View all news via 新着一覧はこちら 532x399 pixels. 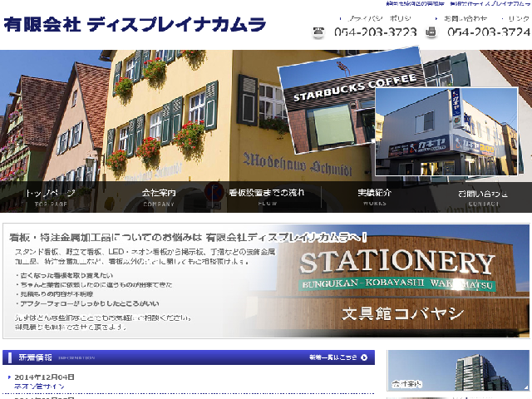click(x=332, y=358)
